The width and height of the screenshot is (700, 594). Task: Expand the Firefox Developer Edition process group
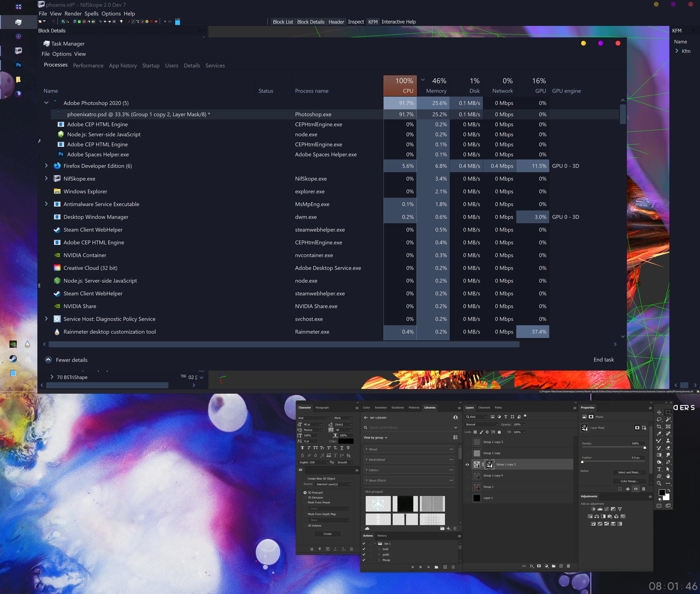point(46,166)
